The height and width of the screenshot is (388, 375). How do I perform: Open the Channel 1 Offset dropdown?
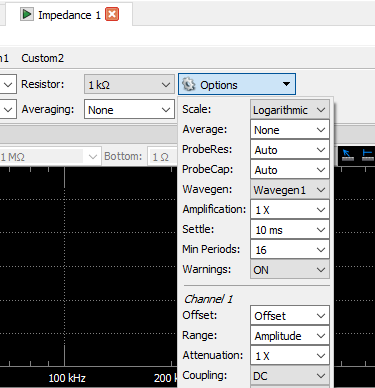290,315
